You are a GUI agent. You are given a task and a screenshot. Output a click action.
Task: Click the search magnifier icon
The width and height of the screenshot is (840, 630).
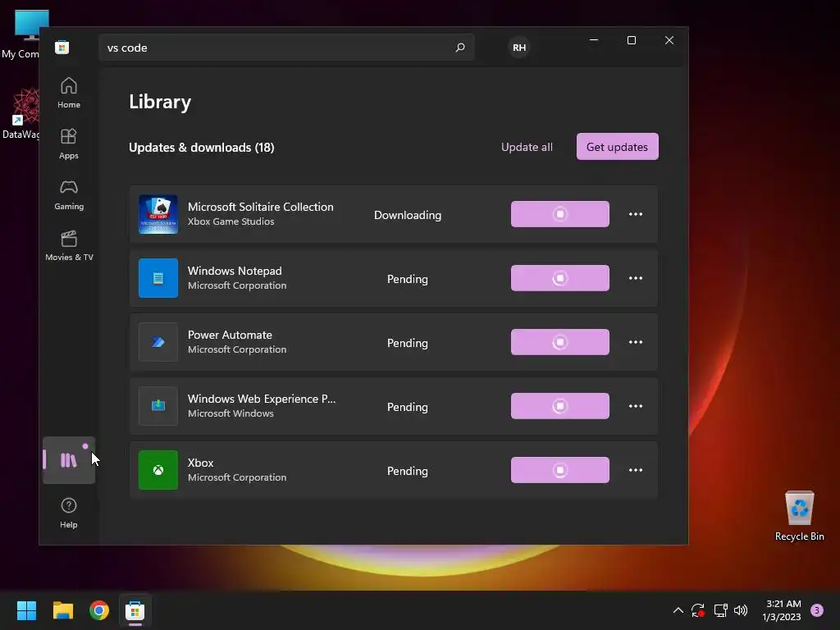[459, 47]
